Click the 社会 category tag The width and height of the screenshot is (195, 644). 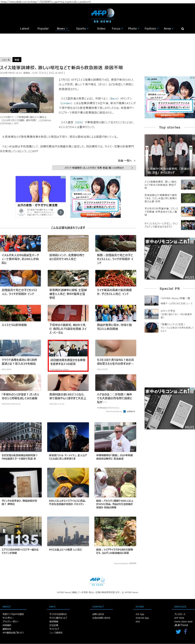pos(17,60)
